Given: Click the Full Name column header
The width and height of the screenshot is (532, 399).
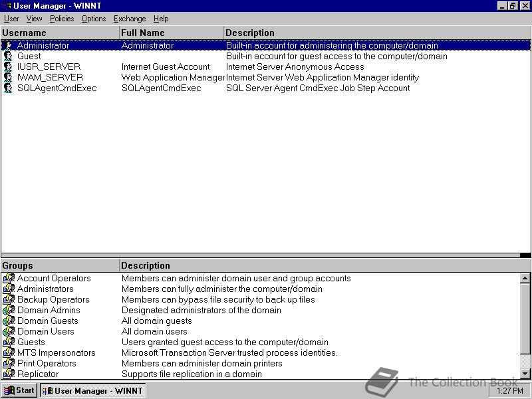Looking at the screenshot, I should pos(172,33).
